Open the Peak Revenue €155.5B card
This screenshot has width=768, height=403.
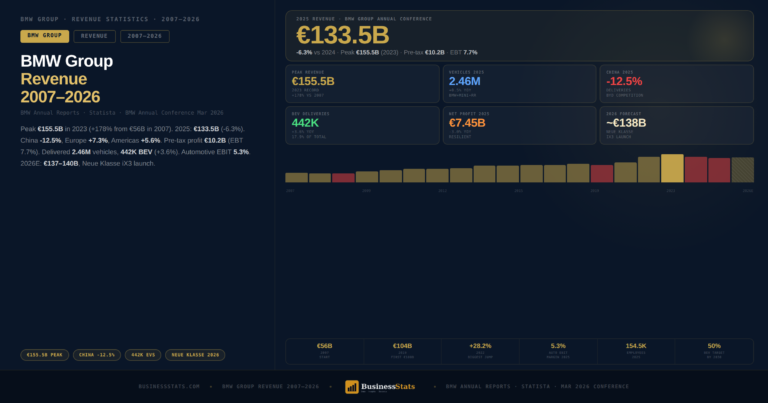[362, 84]
